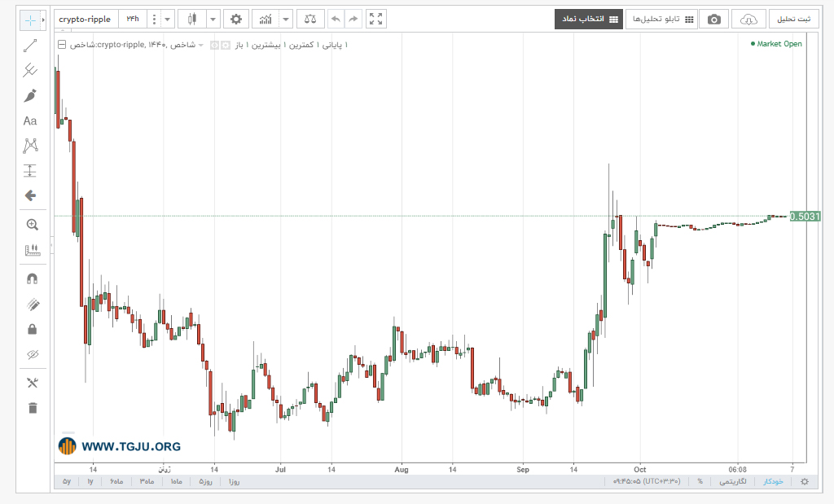
Task: Toggle series visibility eye in legend
Action: (x=214, y=46)
